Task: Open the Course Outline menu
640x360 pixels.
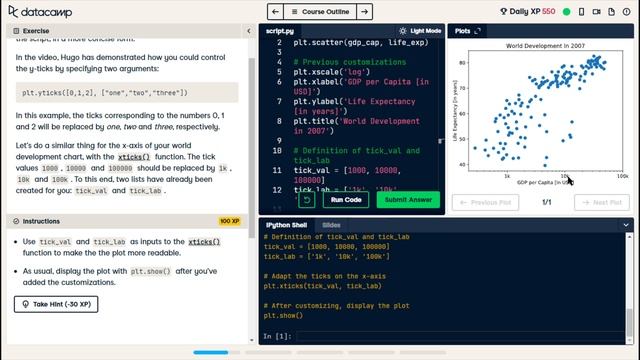Action: [320, 12]
